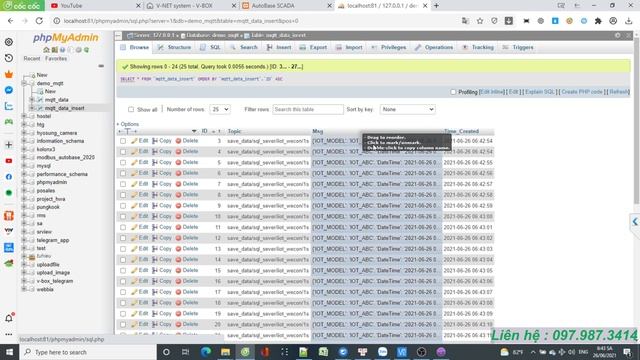Open browser extensions puzzle icon
Viewport: 640px width, 360px height.
(598, 20)
